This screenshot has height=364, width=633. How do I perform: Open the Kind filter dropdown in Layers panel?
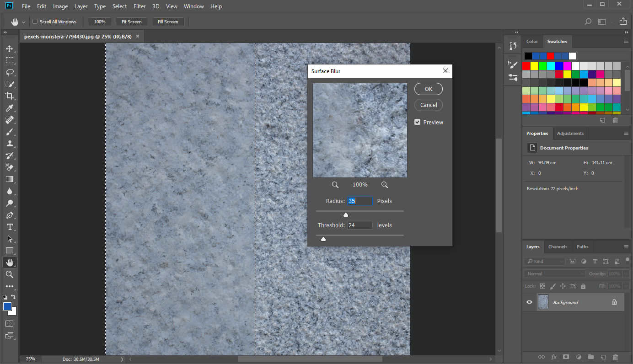544,261
